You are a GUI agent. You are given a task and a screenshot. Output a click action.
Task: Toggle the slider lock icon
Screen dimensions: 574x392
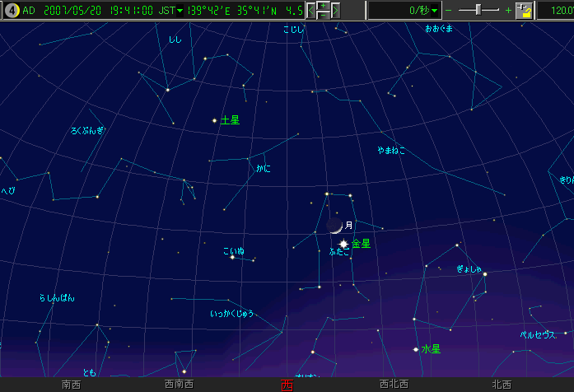click(524, 11)
